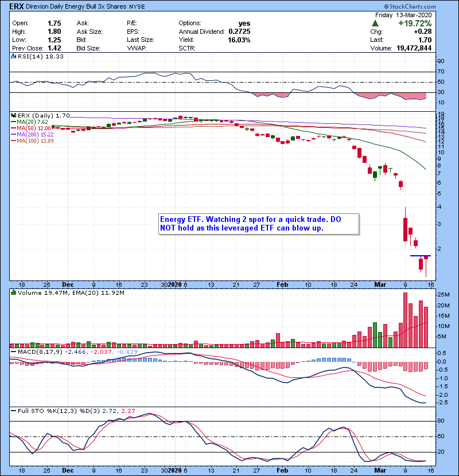Click the 90 level on the RSI scale
459x476 pixels.
(441, 61)
